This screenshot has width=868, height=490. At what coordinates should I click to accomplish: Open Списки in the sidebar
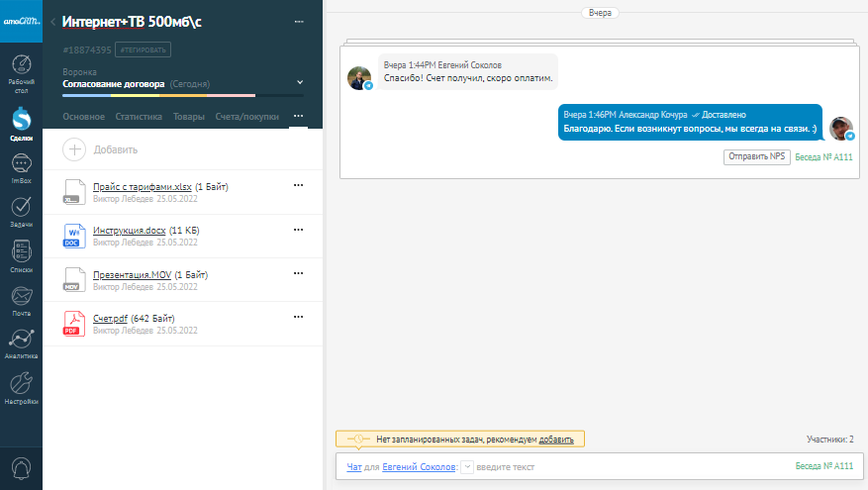21,254
